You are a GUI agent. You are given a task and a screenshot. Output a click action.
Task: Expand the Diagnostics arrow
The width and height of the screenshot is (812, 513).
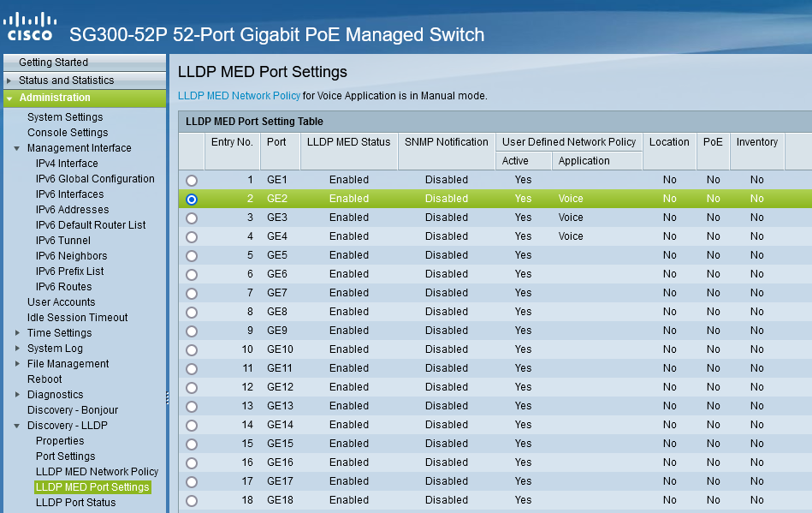(x=17, y=394)
